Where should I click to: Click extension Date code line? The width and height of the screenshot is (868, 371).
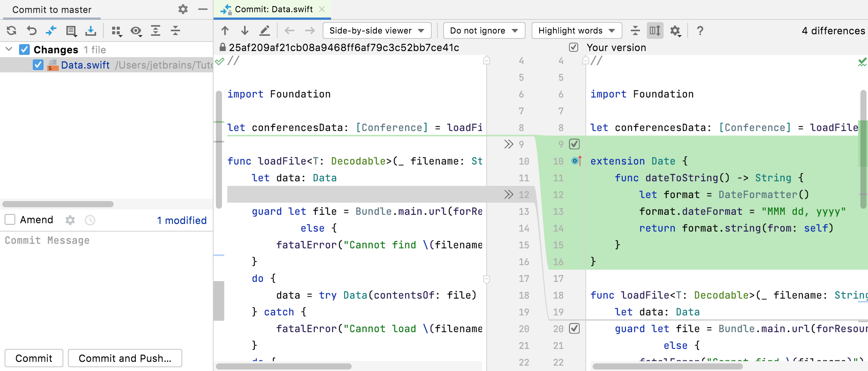[639, 161]
